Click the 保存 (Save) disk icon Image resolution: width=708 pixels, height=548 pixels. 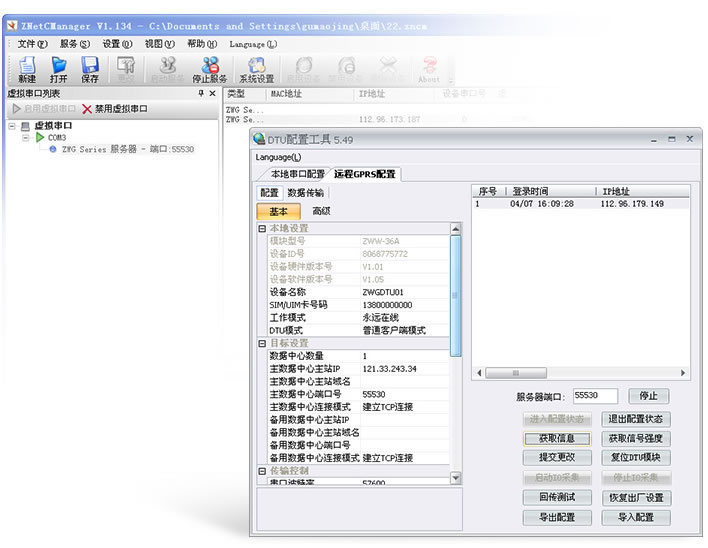90,66
